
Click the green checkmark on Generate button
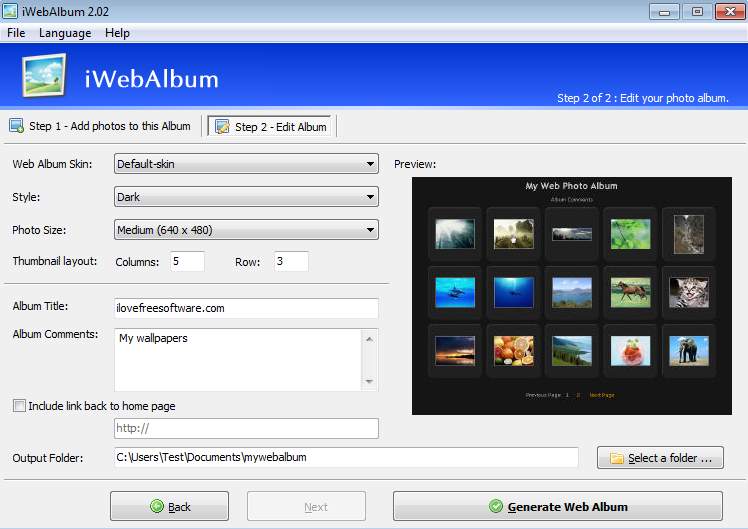(496, 507)
